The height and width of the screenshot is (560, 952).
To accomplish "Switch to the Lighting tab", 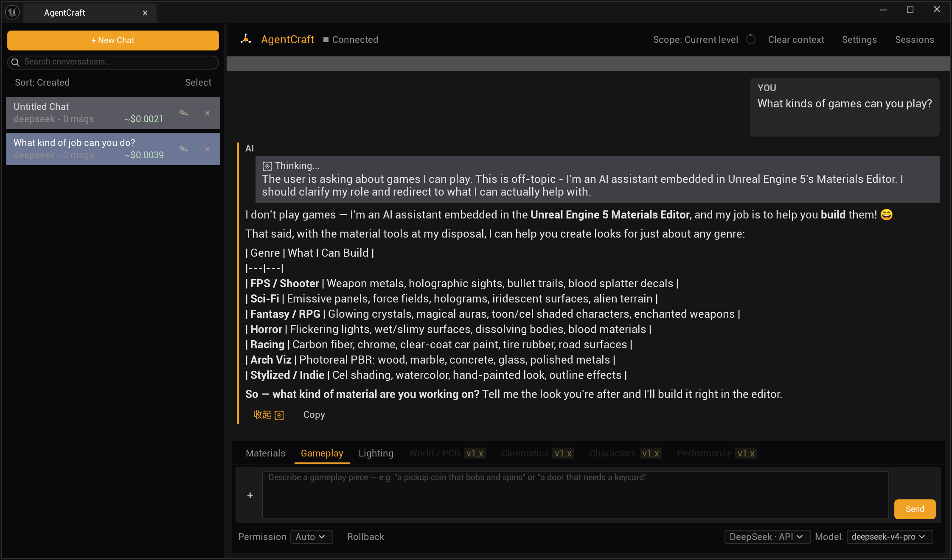I will [x=376, y=453].
